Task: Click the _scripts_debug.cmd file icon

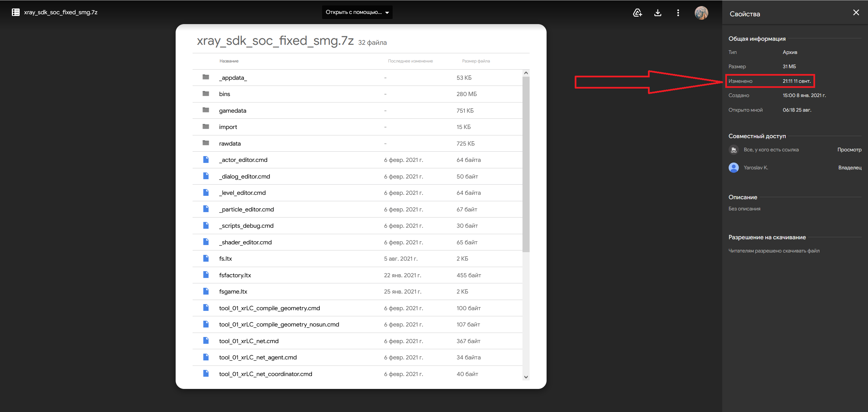Action: click(x=206, y=225)
